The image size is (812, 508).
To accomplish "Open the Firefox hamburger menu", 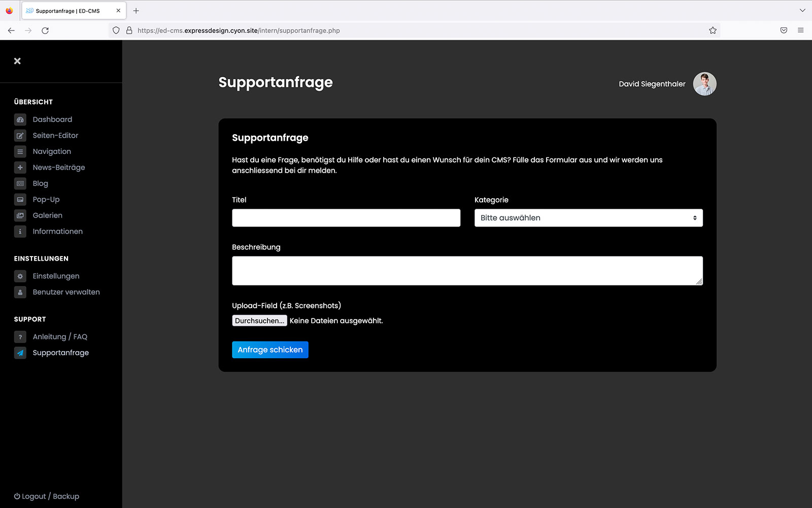I will pyautogui.click(x=800, y=30).
